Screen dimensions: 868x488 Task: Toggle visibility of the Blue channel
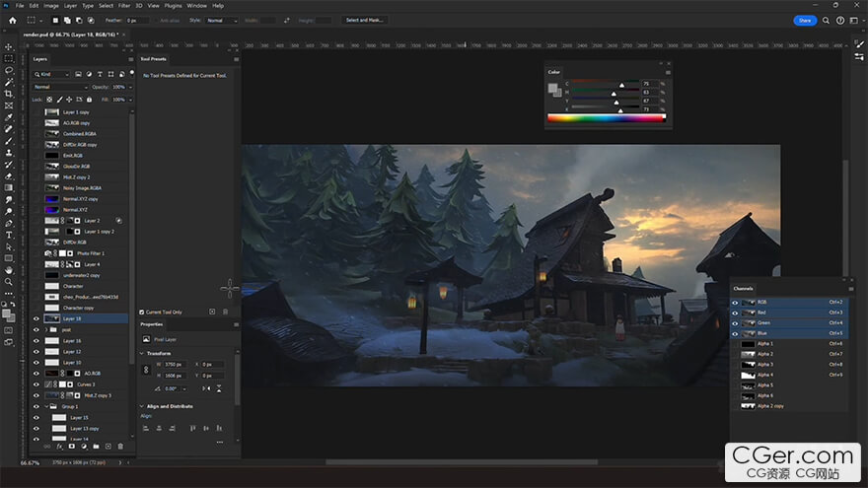[735, 333]
